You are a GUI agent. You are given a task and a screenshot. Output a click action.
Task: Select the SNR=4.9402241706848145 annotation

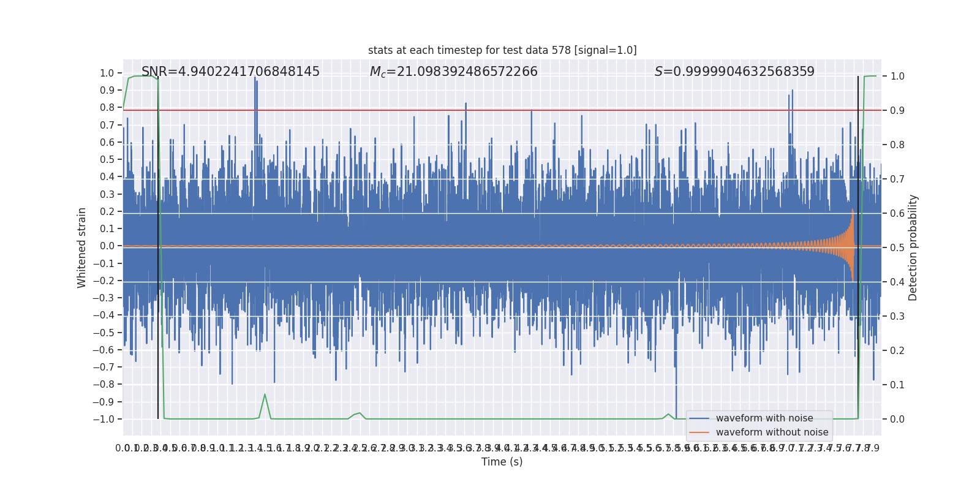[230, 72]
